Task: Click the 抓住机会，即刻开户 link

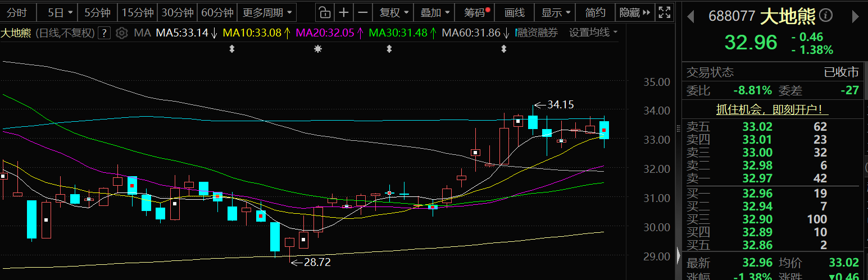Action: pos(772,109)
